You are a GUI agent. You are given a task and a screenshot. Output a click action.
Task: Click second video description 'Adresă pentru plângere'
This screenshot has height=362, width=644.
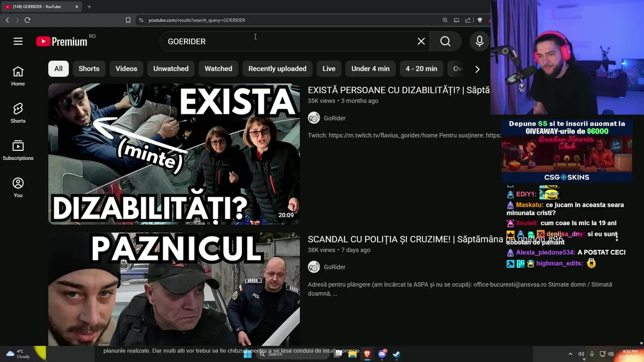(460, 289)
